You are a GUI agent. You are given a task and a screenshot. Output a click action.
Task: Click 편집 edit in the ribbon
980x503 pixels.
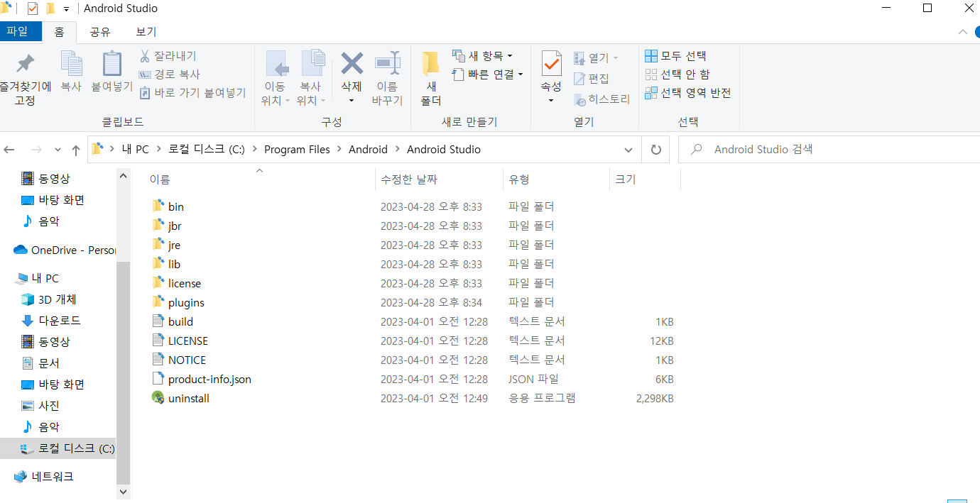[x=592, y=79]
